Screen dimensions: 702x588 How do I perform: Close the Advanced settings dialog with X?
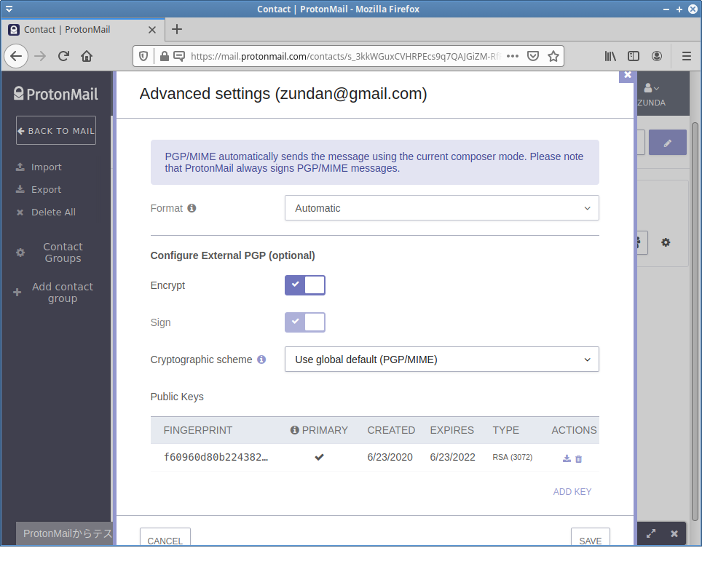628,75
